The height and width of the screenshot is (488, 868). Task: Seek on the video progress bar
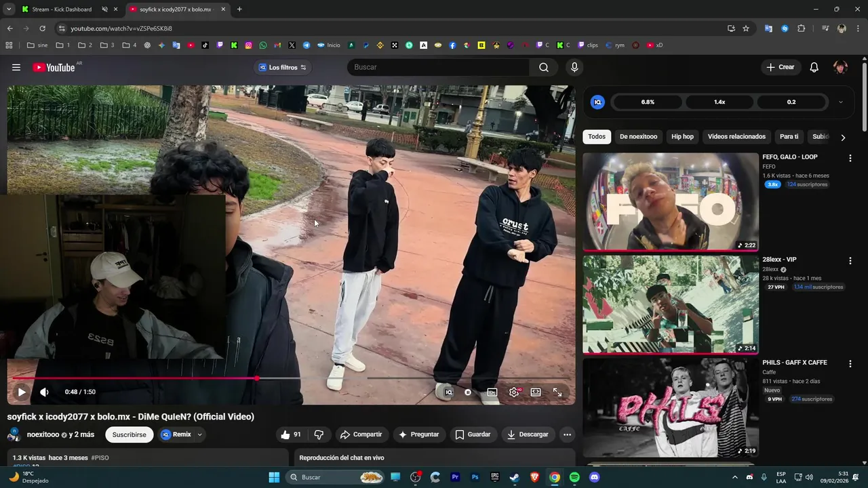tap(291, 378)
